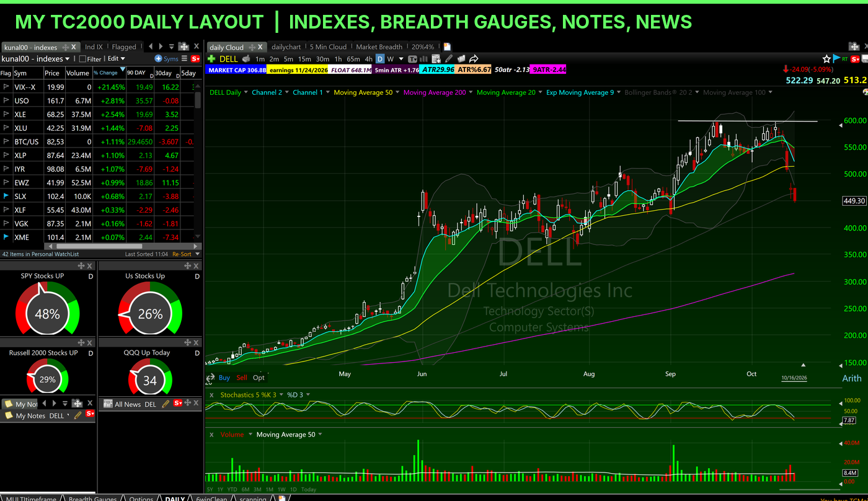Click the Arith scale label on chart

pos(851,378)
